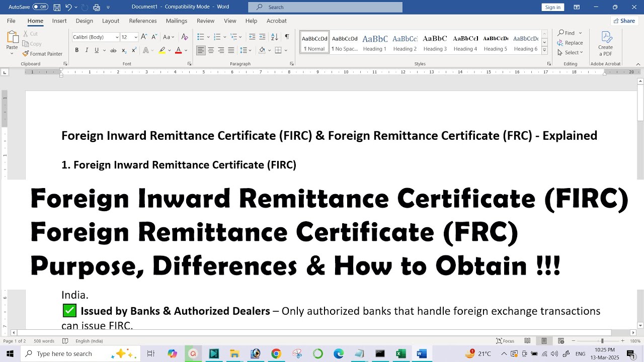Switch to the Layout tab
Image resolution: width=644 pixels, height=362 pixels.
(111, 21)
